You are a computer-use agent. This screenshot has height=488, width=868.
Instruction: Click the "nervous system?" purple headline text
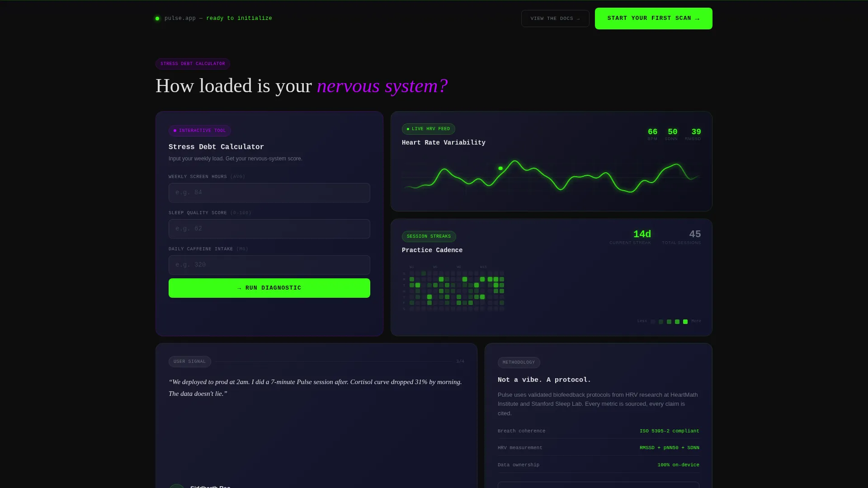pyautogui.click(x=382, y=86)
